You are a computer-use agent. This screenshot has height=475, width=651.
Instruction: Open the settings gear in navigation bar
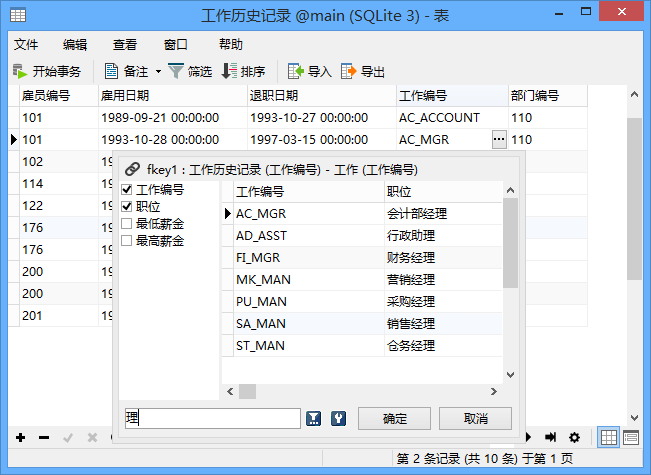574,437
